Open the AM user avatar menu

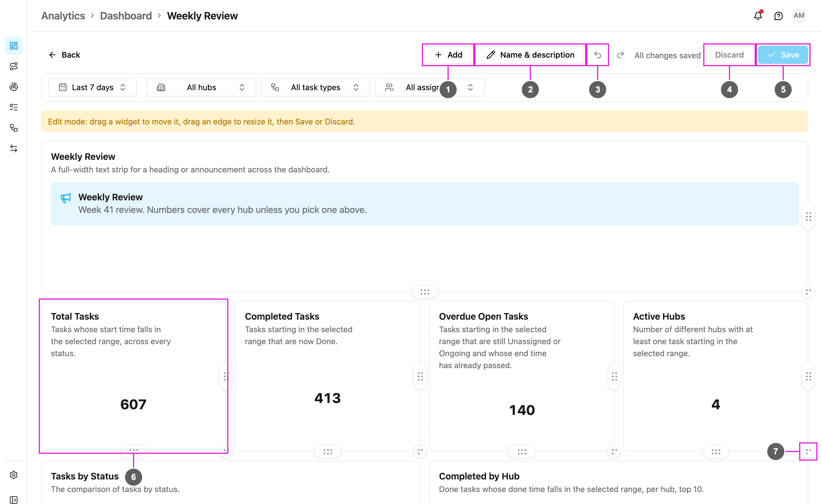coord(799,16)
